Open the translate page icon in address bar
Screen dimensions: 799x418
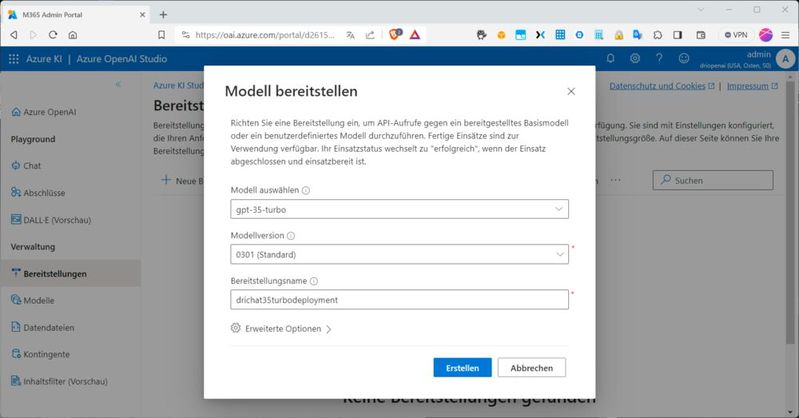coord(351,35)
